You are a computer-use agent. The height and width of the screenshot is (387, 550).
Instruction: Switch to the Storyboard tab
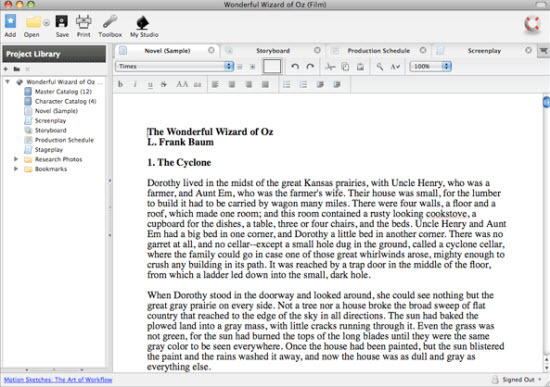click(x=273, y=51)
